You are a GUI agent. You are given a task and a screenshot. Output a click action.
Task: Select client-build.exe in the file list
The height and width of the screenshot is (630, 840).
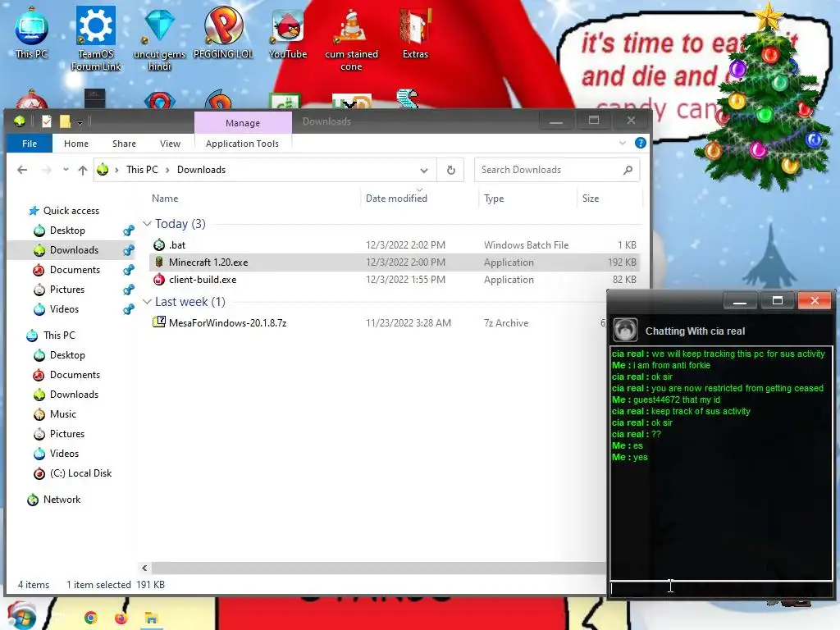click(394, 279)
